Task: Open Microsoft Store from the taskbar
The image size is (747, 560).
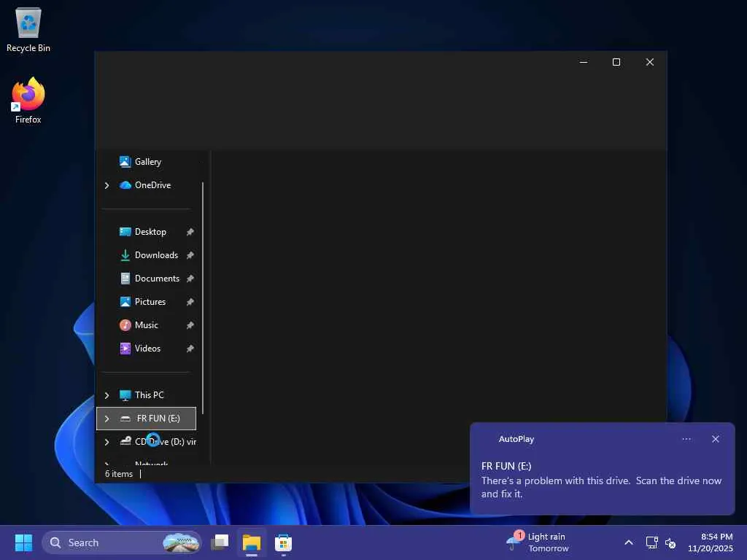Action: pyautogui.click(x=284, y=542)
